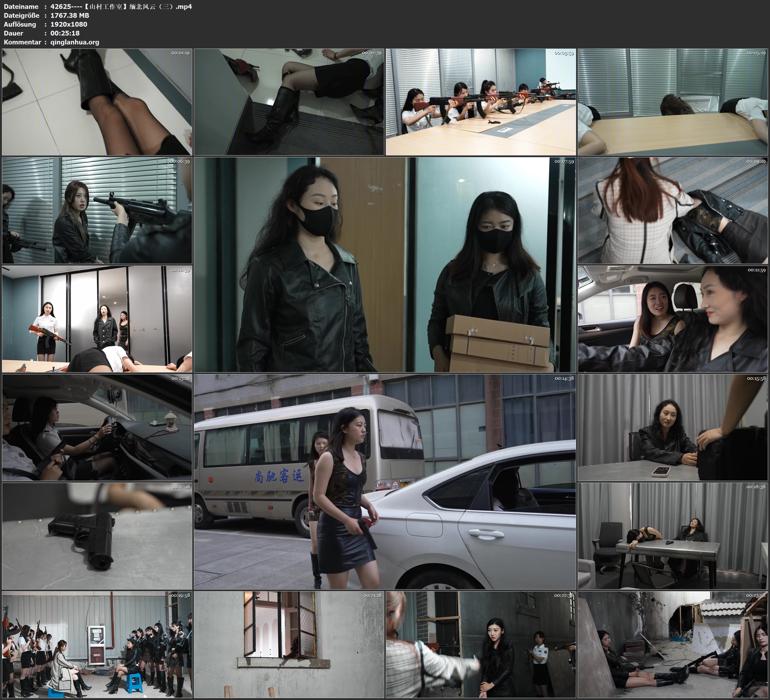770x700 pixels.
Task: Select the 00:18:38 room thumbnail
Action: [x=673, y=536]
